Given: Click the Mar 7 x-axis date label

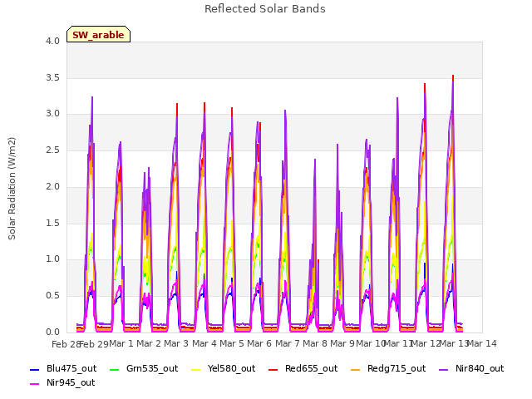Looking at the screenshot, I should pyautogui.click(x=288, y=343).
